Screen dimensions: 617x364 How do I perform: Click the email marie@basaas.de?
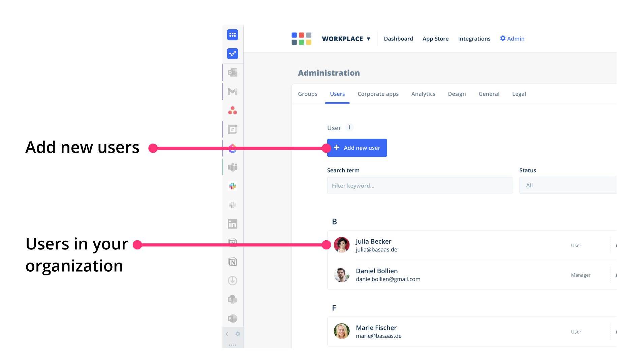[379, 336]
